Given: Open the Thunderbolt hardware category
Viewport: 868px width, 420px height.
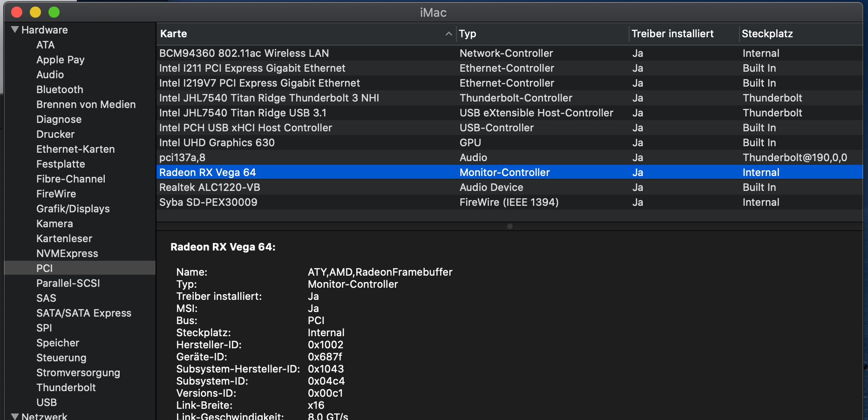Looking at the screenshot, I should coord(66,387).
